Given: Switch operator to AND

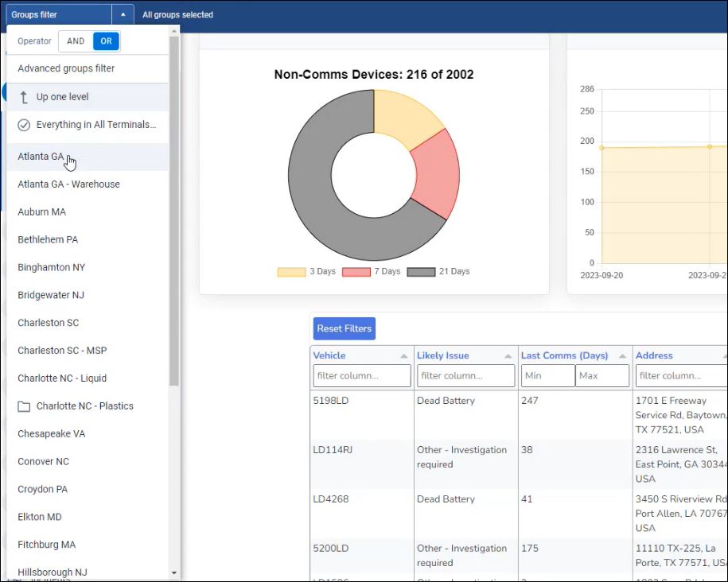Looking at the screenshot, I should tap(76, 41).
